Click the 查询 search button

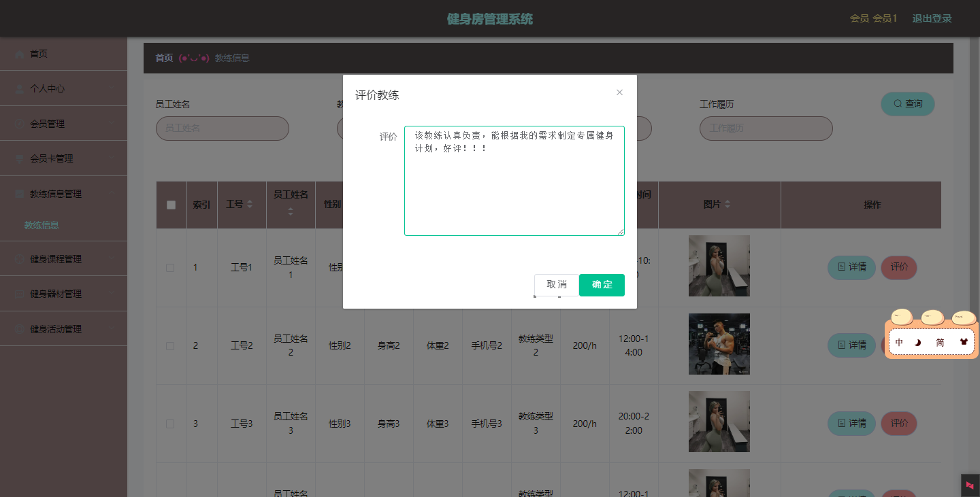(x=908, y=103)
